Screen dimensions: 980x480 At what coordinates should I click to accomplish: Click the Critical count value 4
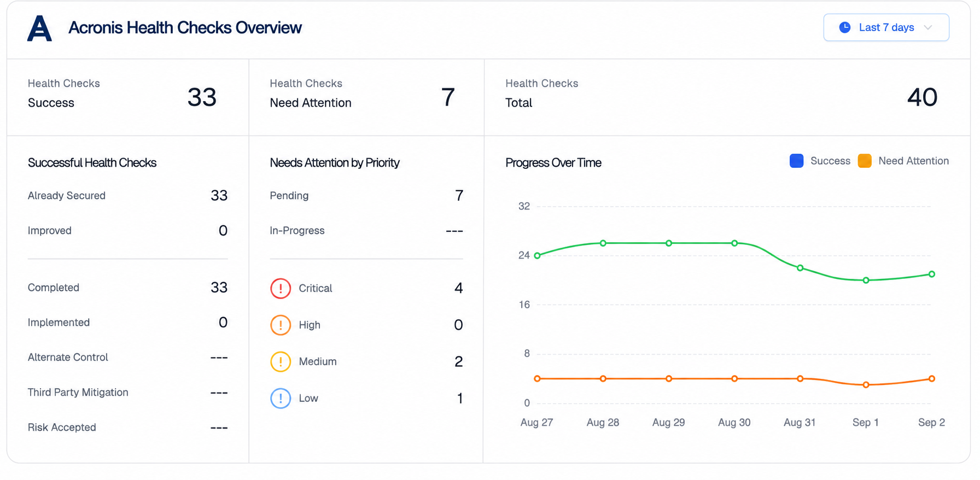point(459,288)
